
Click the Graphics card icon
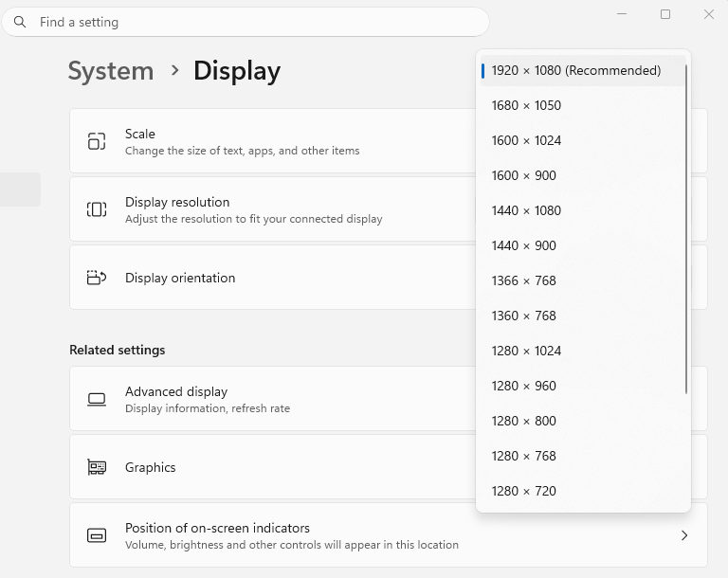pyautogui.click(x=97, y=467)
